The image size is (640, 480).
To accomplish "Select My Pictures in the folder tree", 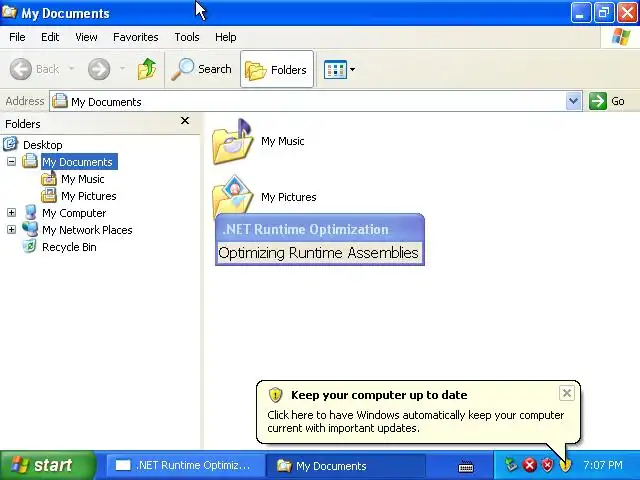I will click(89, 196).
